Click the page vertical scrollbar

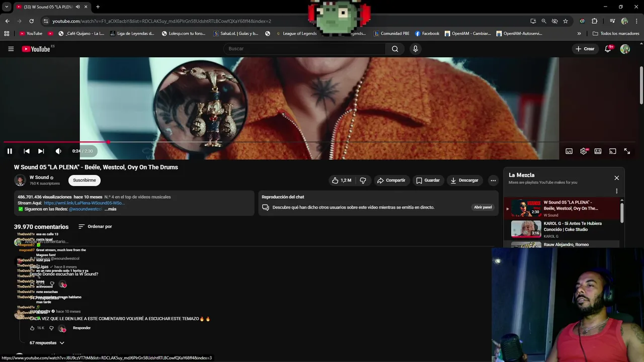click(641, 85)
